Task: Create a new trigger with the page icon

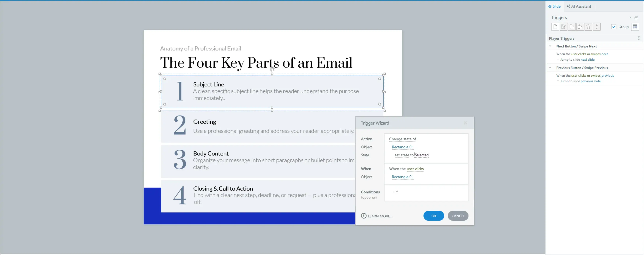Action: click(555, 27)
